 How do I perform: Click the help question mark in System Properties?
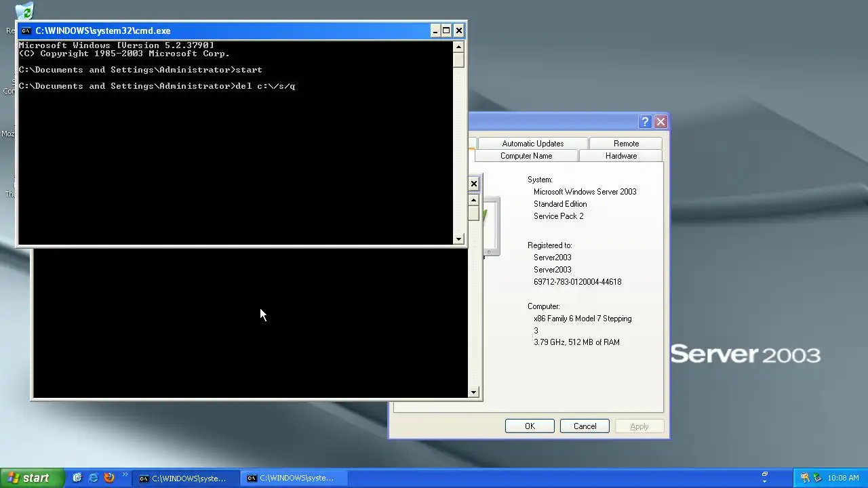pyautogui.click(x=645, y=122)
